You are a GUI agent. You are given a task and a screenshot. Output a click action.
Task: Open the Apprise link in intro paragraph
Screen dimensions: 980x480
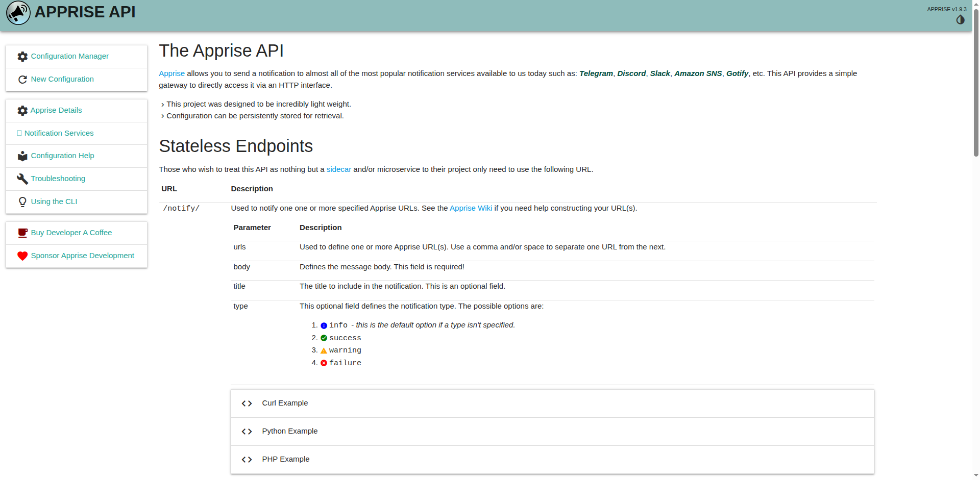[x=171, y=73]
